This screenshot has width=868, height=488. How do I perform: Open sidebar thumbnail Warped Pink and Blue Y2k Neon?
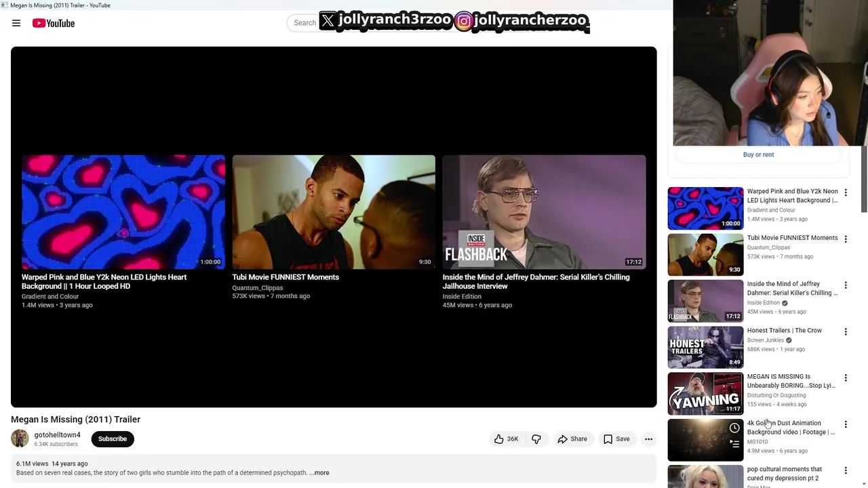click(705, 209)
